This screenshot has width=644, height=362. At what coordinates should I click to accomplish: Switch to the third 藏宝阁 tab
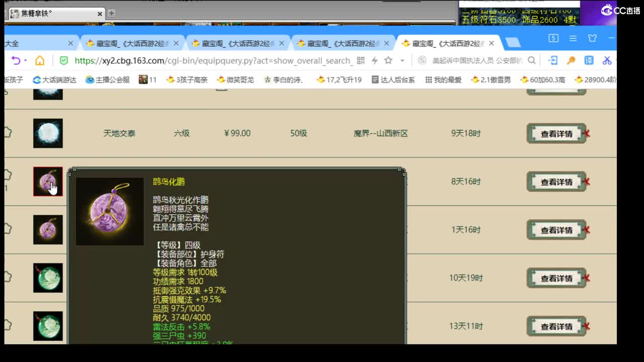pos(344,44)
